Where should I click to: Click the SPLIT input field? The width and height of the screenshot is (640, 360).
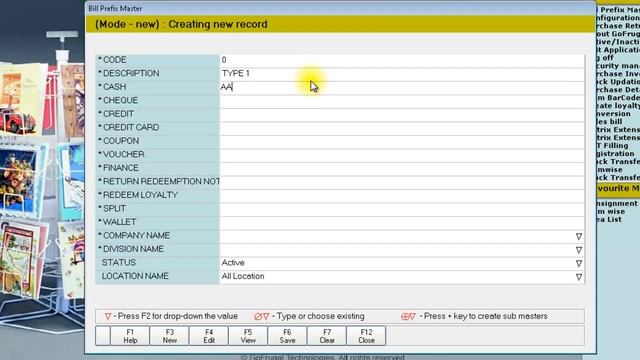402,208
